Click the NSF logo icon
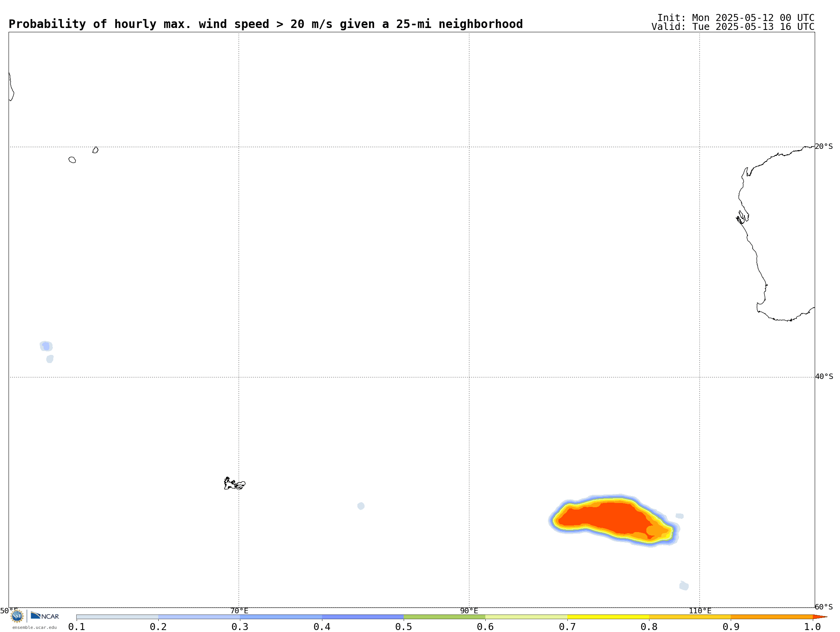The image size is (840, 632). pyautogui.click(x=17, y=616)
